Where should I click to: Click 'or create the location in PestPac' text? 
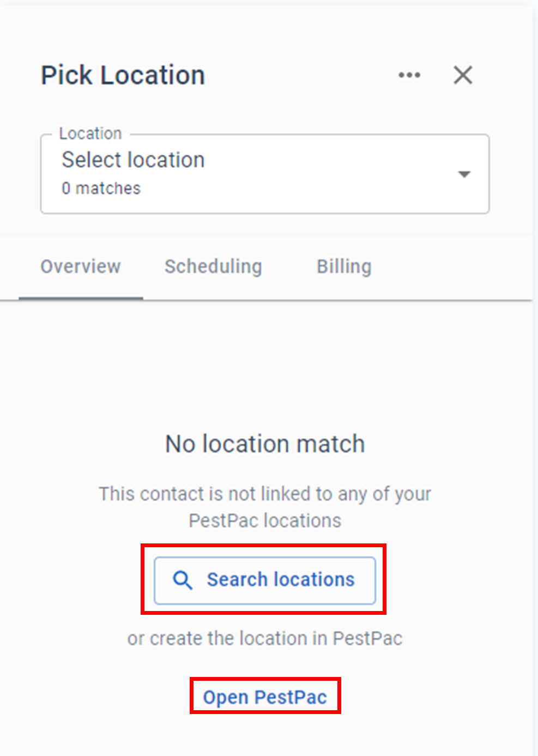265,638
